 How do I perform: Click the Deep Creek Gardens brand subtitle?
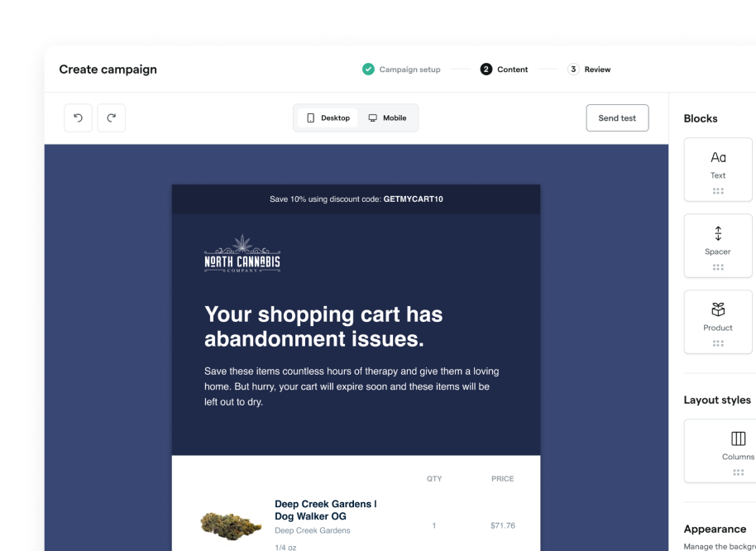click(x=313, y=531)
